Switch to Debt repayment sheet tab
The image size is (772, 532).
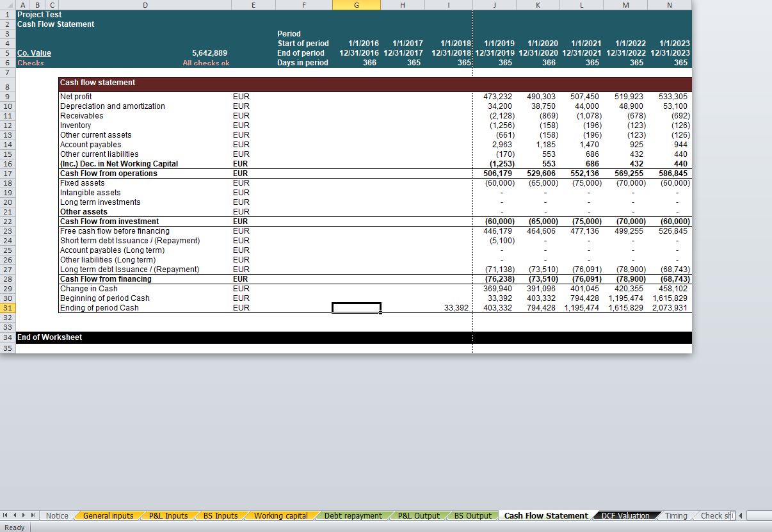pyautogui.click(x=353, y=515)
